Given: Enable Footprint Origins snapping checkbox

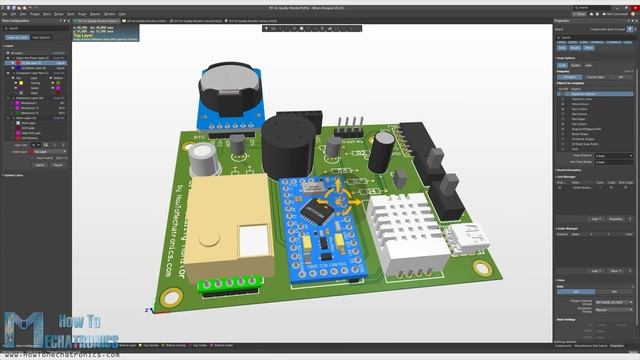Looking at the screenshot, I should pyautogui.click(x=563, y=139).
